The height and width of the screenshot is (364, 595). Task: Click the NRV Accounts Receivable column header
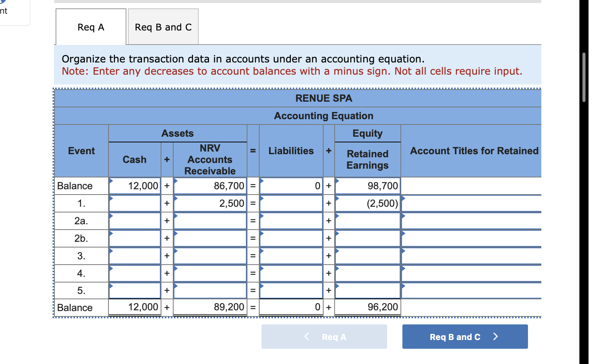click(x=210, y=160)
